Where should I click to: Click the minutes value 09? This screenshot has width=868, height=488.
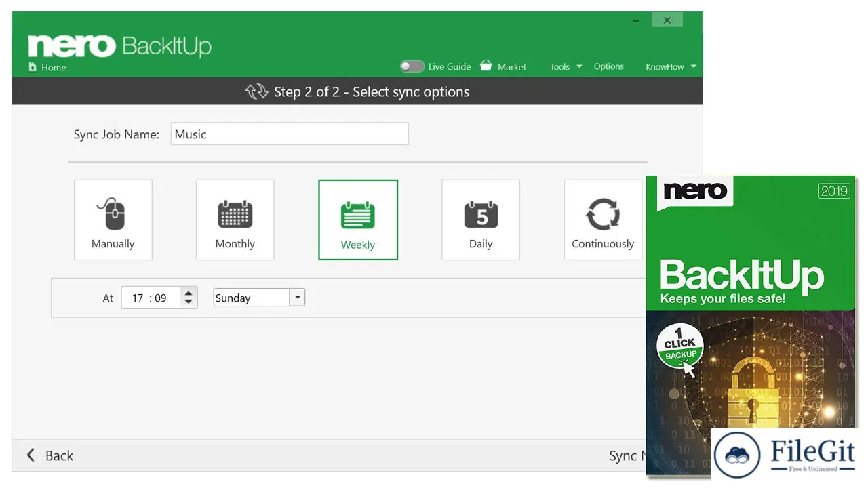pos(161,298)
